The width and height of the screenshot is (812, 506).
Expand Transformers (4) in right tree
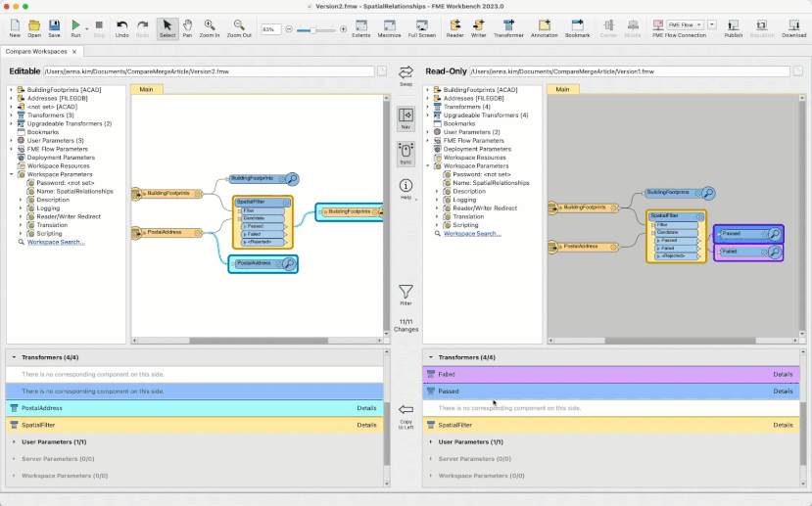[x=428, y=107]
